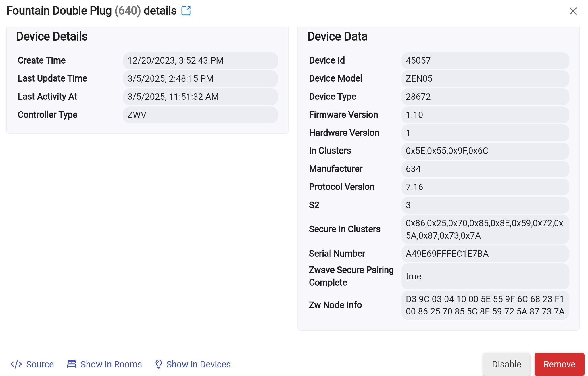Click the Secure In Clusters value

[x=485, y=229]
